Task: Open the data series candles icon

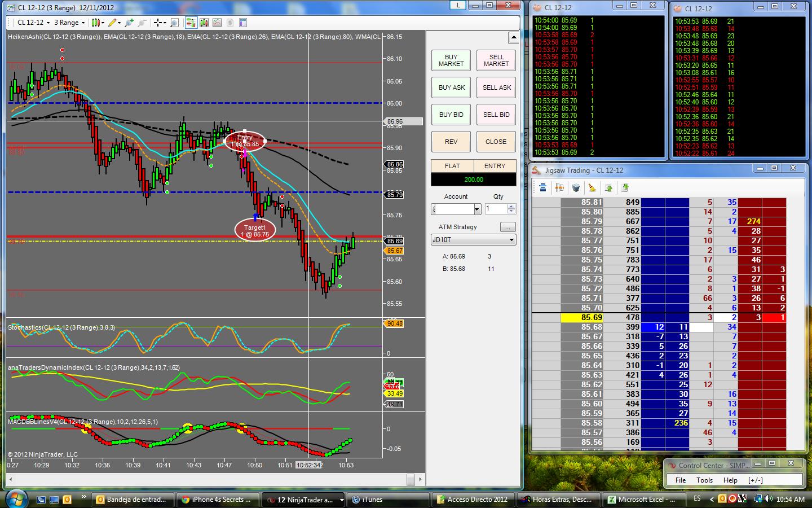Action: coord(204,23)
